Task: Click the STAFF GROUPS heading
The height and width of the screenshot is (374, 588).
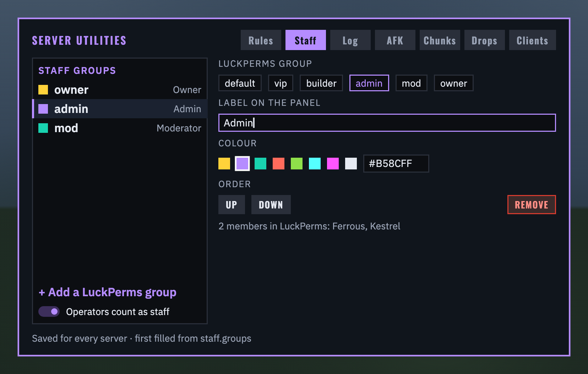Action: point(77,71)
